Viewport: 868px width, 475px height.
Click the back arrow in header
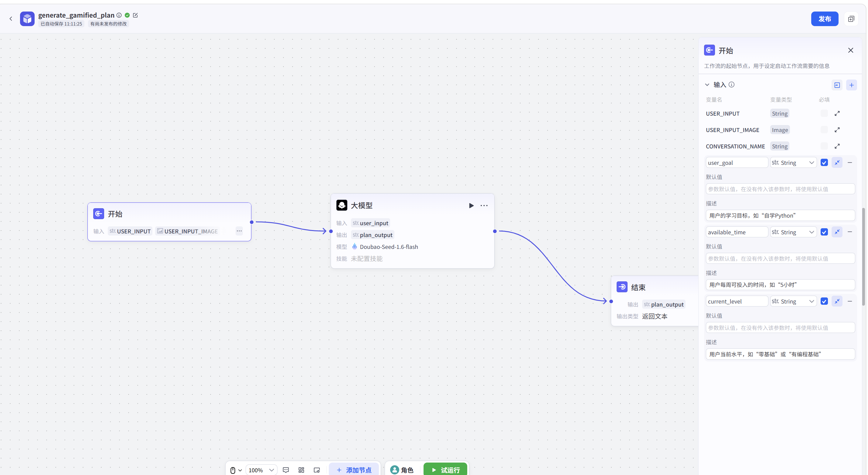point(11,19)
